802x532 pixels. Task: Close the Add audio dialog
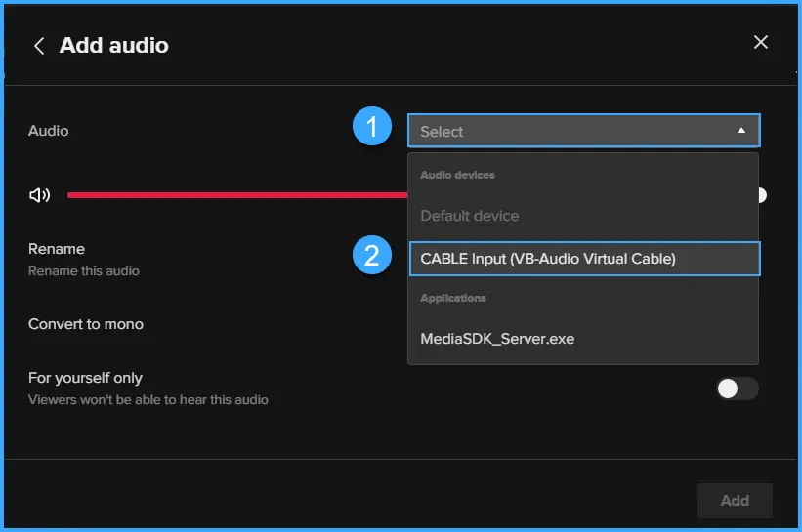761,42
